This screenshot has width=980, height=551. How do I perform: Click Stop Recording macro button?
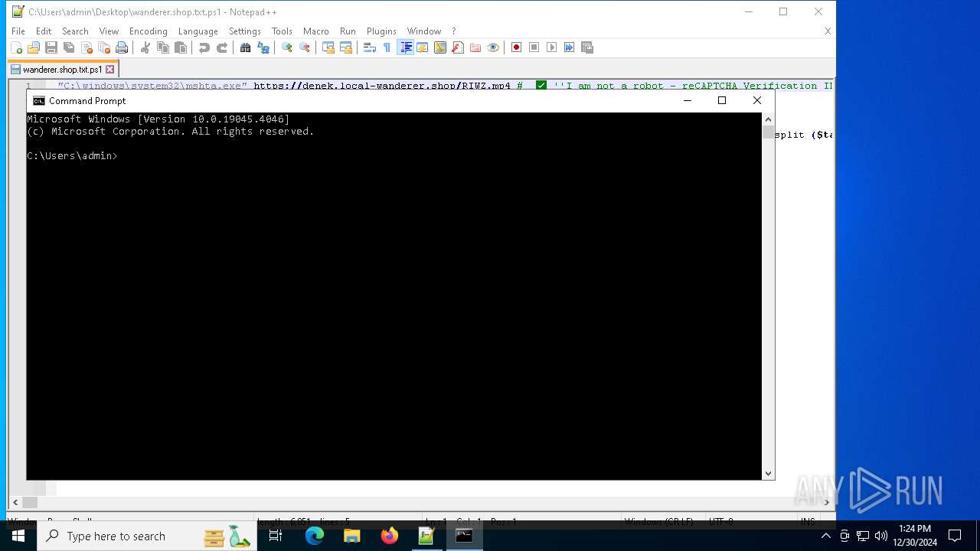[x=534, y=47]
